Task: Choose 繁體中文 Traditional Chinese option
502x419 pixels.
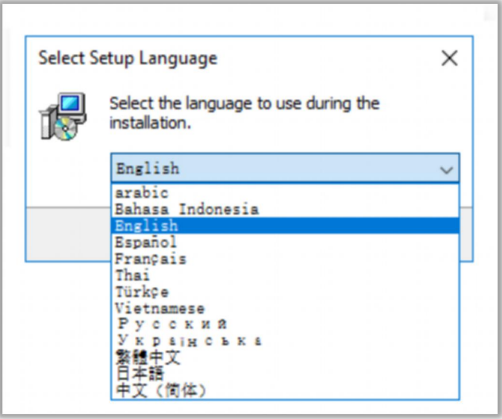Action: coord(285,357)
